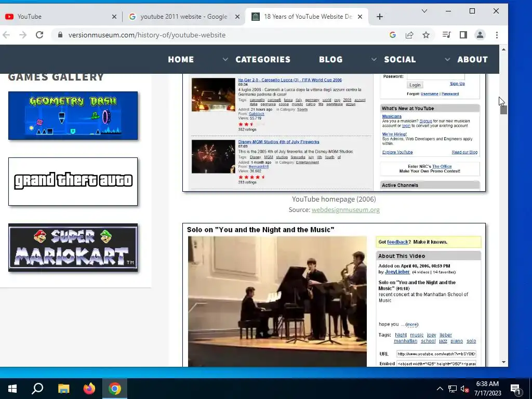Open Windows taskbar search
The height and width of the screenshot is (399, 532).
[37, 389]
